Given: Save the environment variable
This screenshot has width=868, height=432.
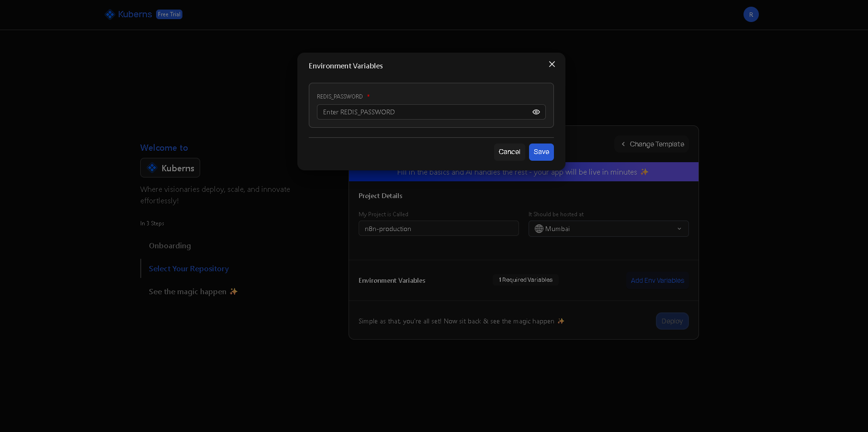Looking at the screenshot, I should tap(541, 152).
